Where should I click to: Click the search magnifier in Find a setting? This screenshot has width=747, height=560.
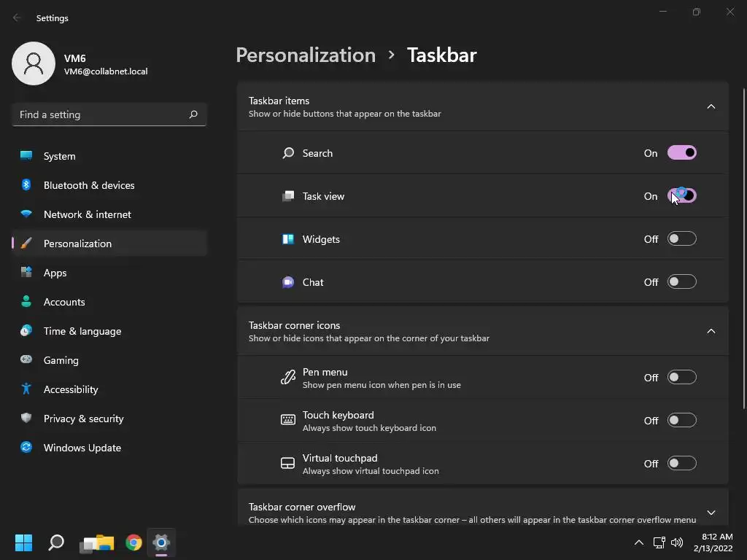[x=193, y=114]
